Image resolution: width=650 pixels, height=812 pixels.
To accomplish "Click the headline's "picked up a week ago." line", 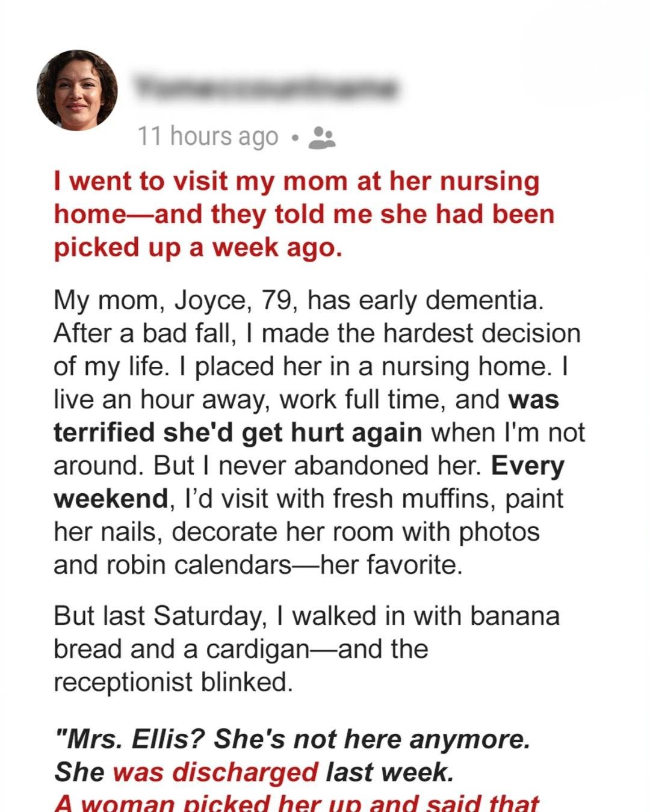I will (x=199, y=247).
